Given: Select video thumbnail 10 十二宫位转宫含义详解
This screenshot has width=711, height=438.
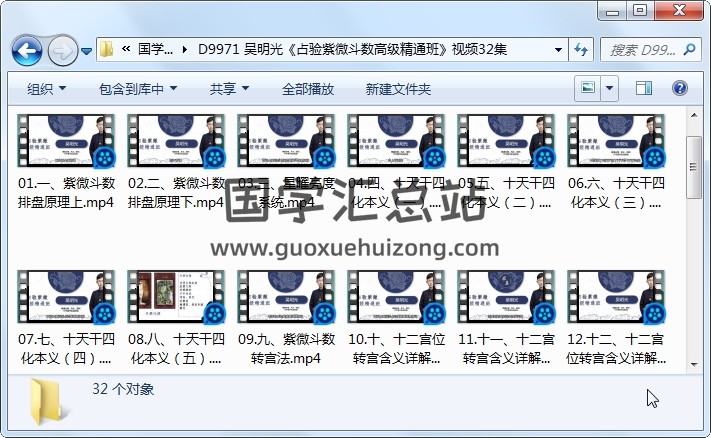Looking at the screenshot, I should [396, 297].
